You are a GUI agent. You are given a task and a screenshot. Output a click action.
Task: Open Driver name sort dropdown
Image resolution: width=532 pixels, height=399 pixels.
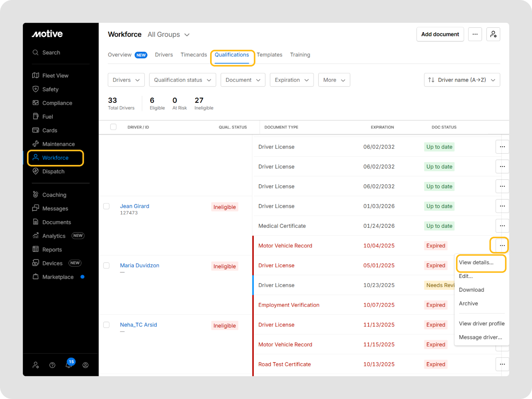[462, 80]
